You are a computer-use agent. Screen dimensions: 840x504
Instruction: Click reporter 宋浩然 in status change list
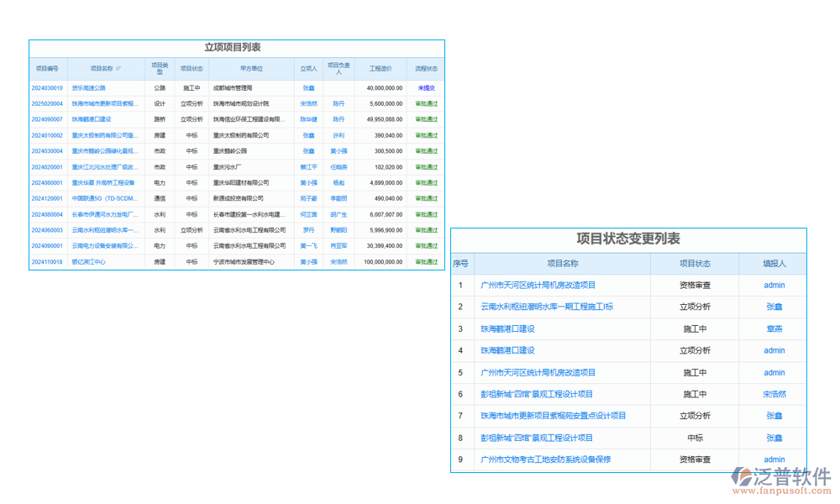[774, 394]
